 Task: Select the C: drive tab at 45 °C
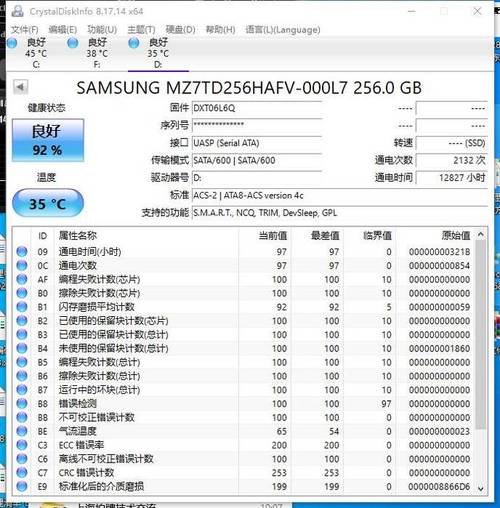(36, 53)
